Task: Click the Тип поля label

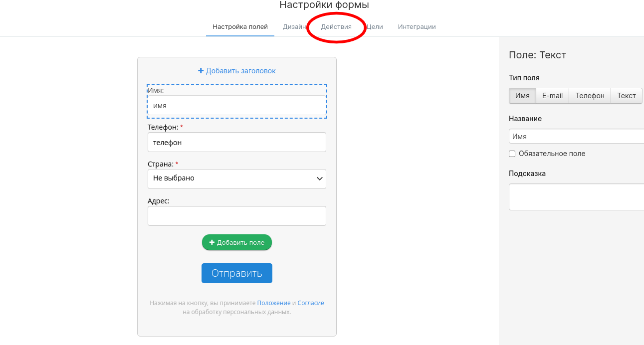Action: [524, 78]
